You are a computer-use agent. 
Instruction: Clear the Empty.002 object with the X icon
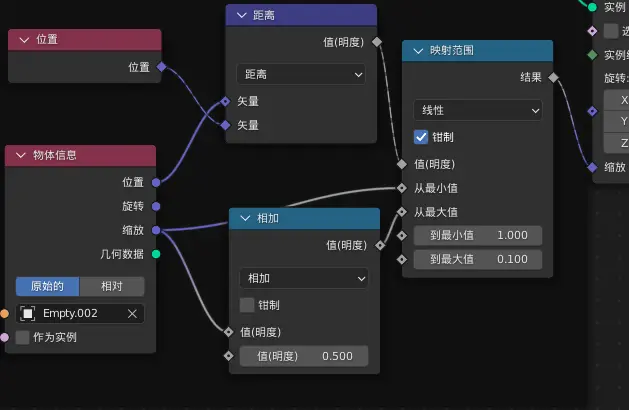[132, 313]
